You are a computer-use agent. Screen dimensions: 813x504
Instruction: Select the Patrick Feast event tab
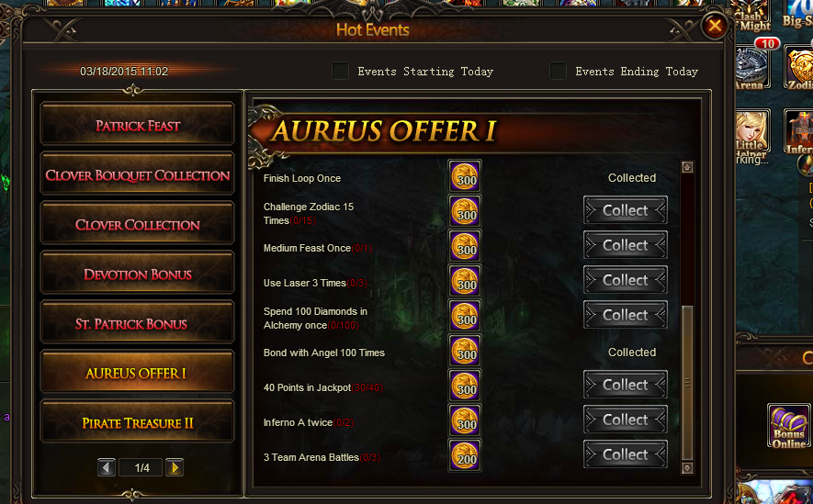click(x=138, y=125)
